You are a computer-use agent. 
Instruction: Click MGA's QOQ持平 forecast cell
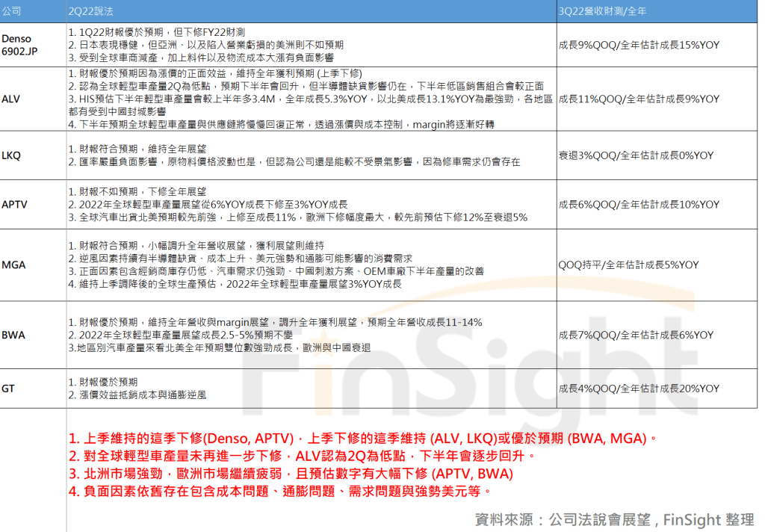(x=628, y=265)
